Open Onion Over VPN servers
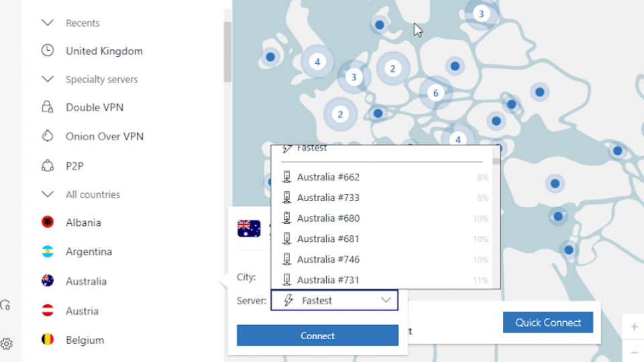Viewport: 644px width, 362px height. click(105, 136)
